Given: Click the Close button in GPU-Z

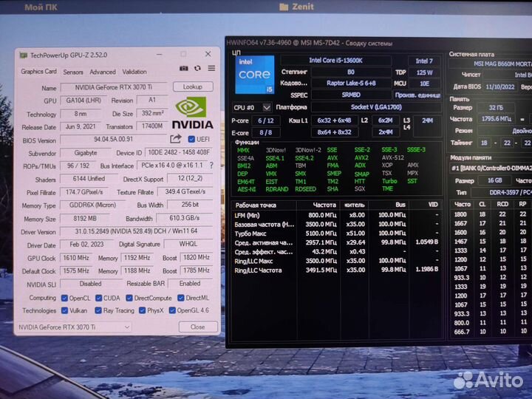Looking at the screenshot, I should tap(197, 327).
